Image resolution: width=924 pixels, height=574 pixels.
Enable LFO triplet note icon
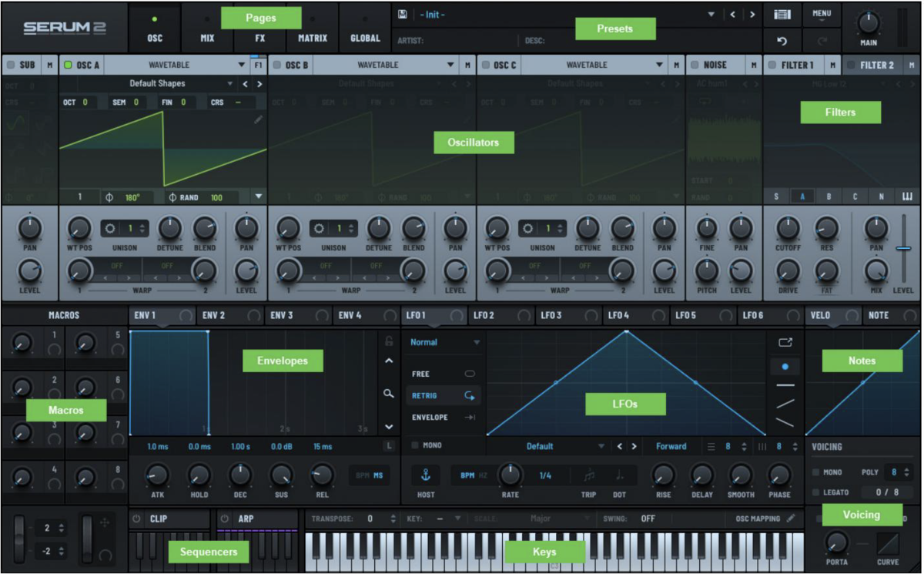tap(589, 475)
